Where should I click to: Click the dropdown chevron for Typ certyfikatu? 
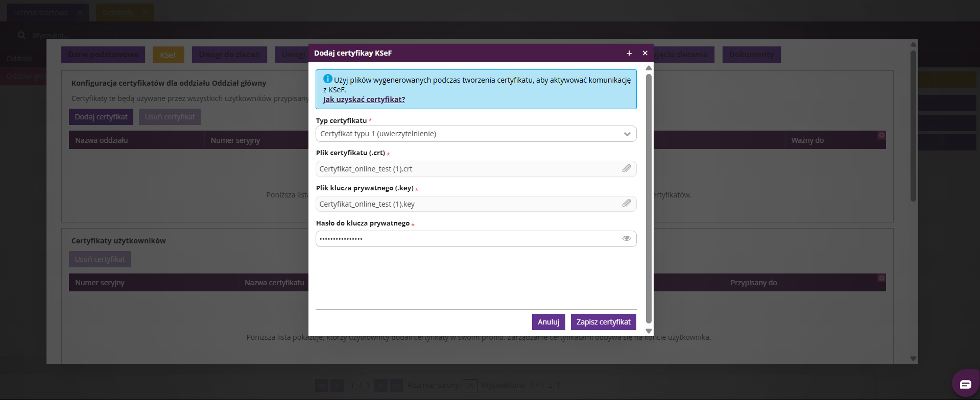click(627, 134)
